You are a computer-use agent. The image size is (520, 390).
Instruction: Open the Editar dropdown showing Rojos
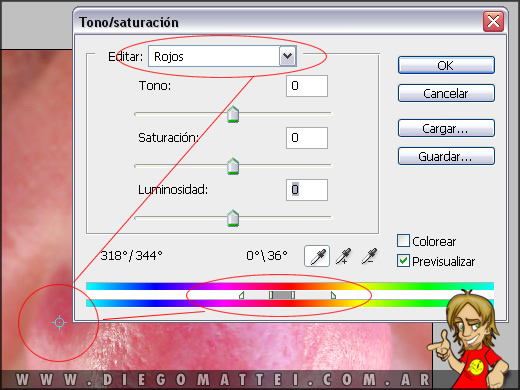coord(222,56)
